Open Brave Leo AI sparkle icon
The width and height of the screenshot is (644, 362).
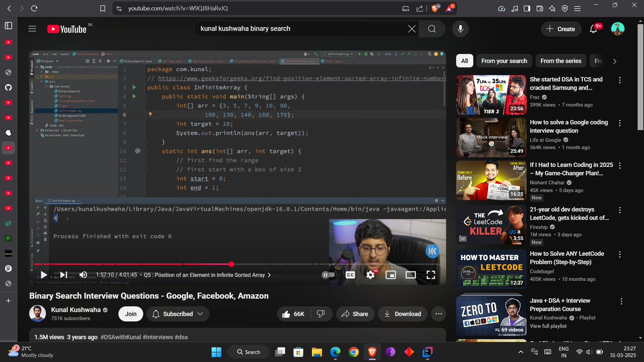click(x=552, y=9)
